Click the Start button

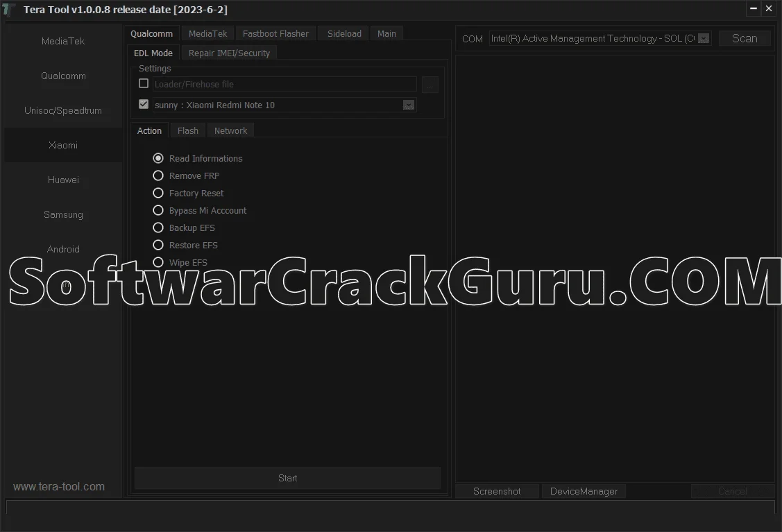(x=287, y=478)
